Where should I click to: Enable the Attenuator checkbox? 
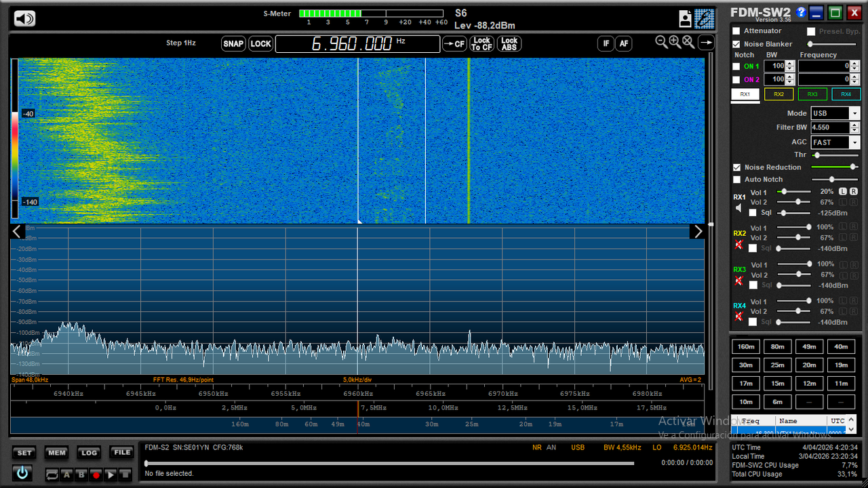(736, 31)
